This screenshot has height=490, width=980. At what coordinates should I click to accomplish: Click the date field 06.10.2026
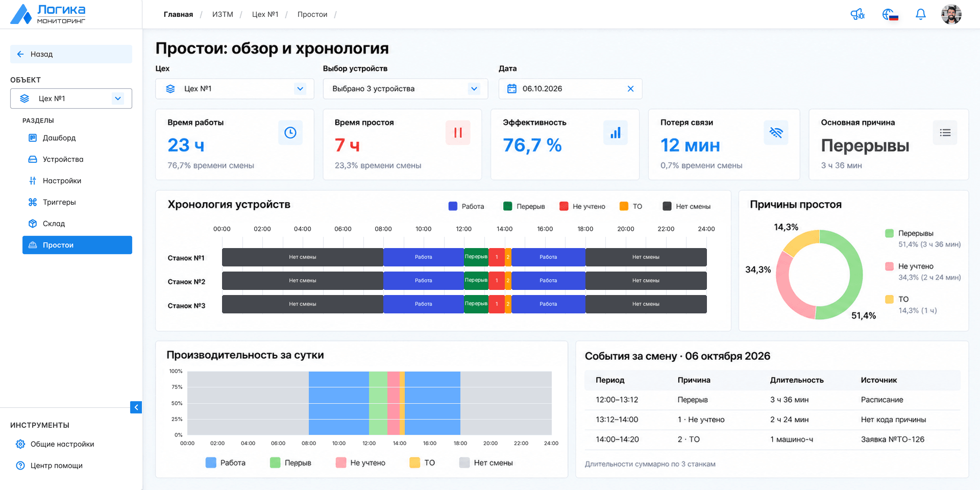tap(570, 89)
